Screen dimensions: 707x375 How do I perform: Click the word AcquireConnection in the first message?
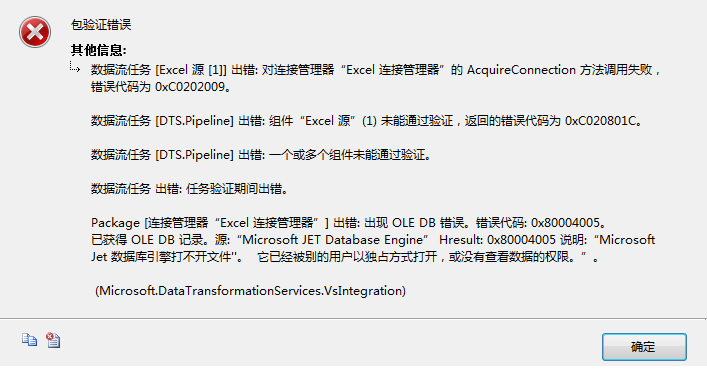(x=521, y=70)
